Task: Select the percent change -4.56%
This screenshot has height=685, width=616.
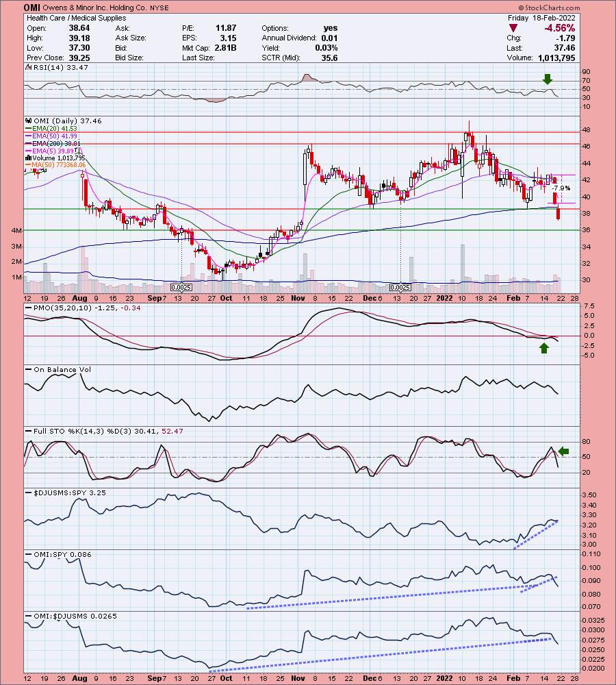Action: pyautogui.click(x=559, y=28)
